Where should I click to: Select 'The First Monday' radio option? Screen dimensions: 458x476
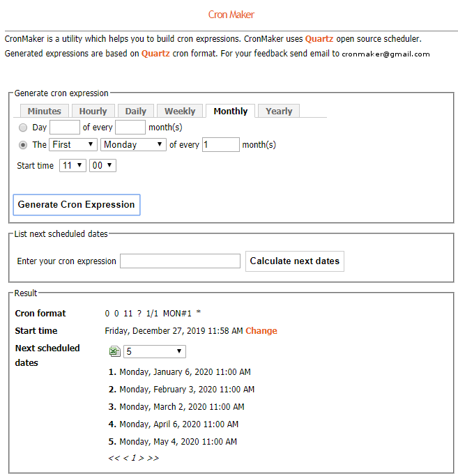click(23, 145)
